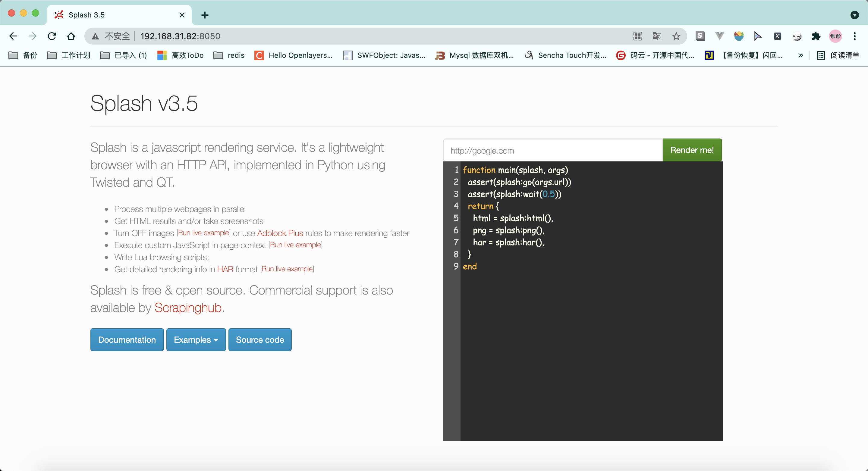Open the QR code grid icon in address bar

[637, 36]
